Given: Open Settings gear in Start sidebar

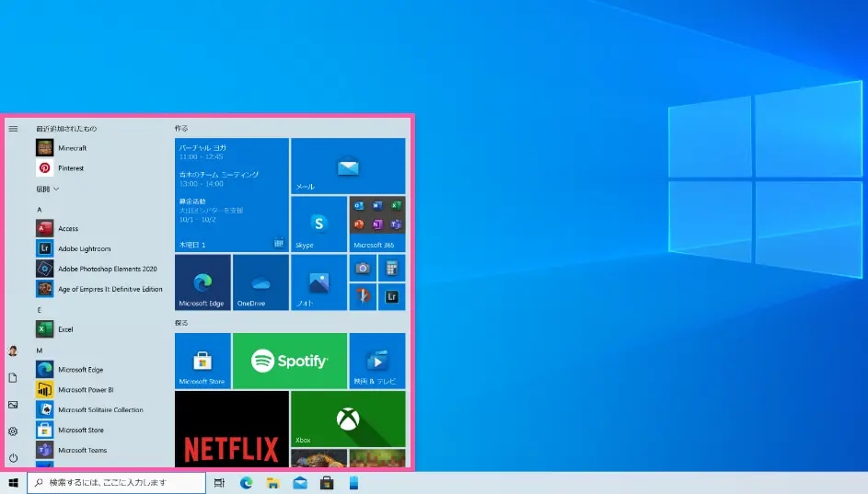Looking at the screenshot, I should tap(13, 431).
